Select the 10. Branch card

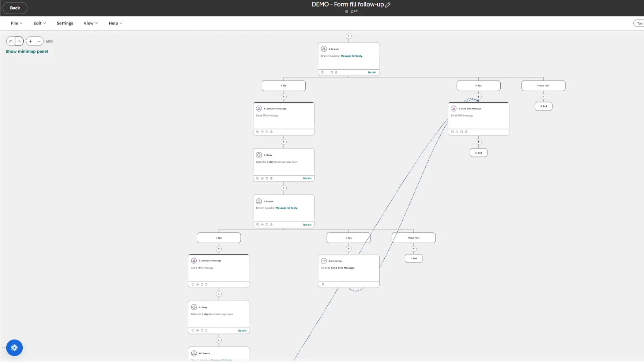219,354
